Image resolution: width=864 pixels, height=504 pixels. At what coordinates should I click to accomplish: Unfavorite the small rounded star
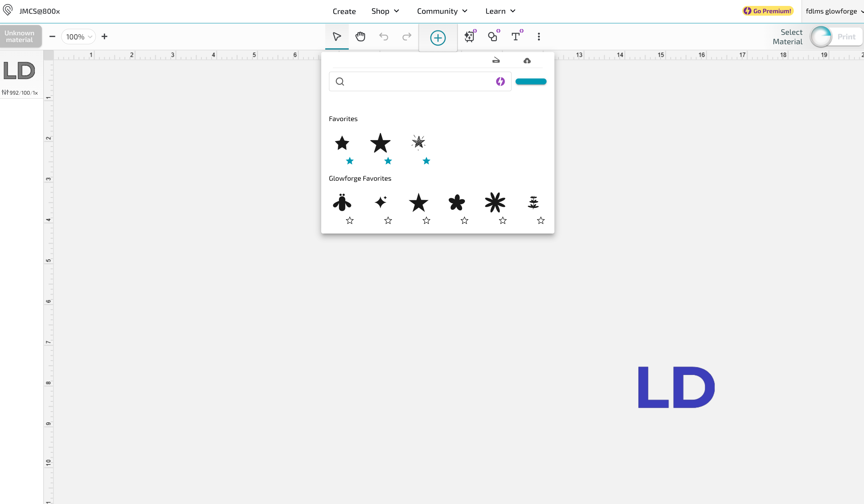[349, 161]
